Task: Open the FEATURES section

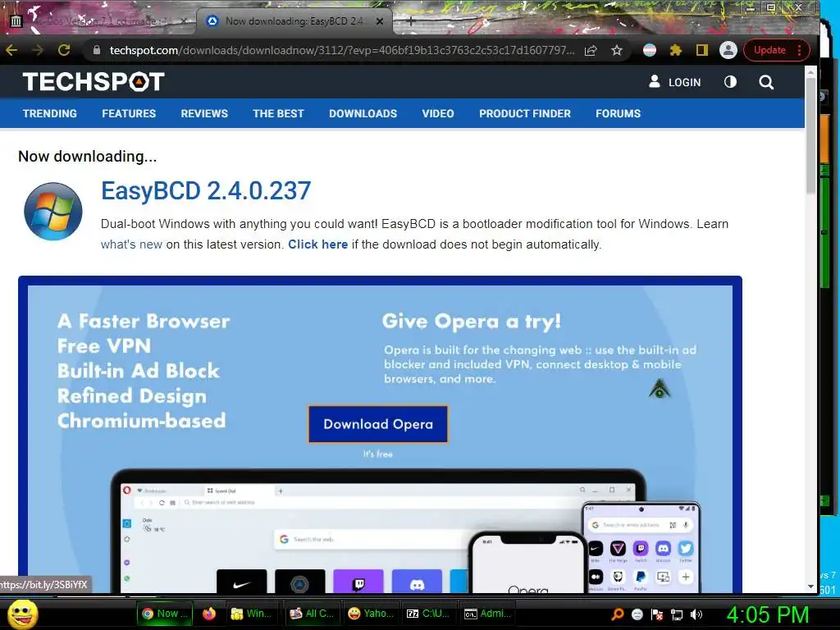Action: [129, 113]
